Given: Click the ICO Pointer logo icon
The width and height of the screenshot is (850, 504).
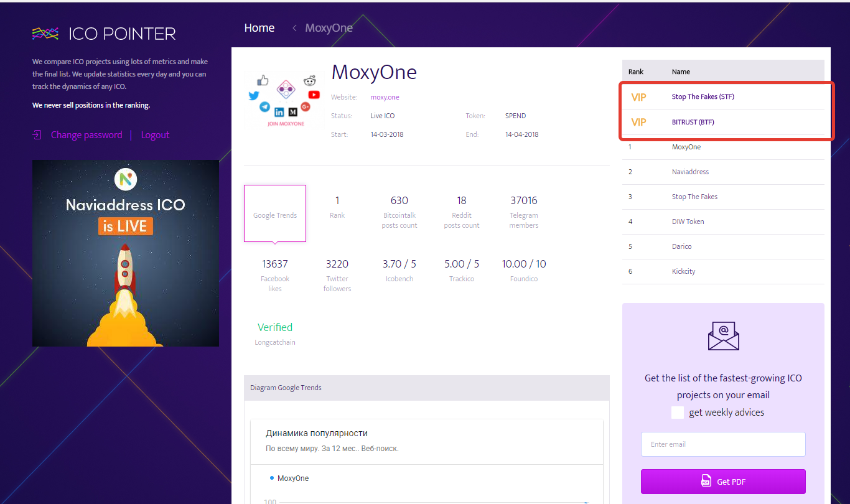Looking at the screenshot, I should point(45,34).
